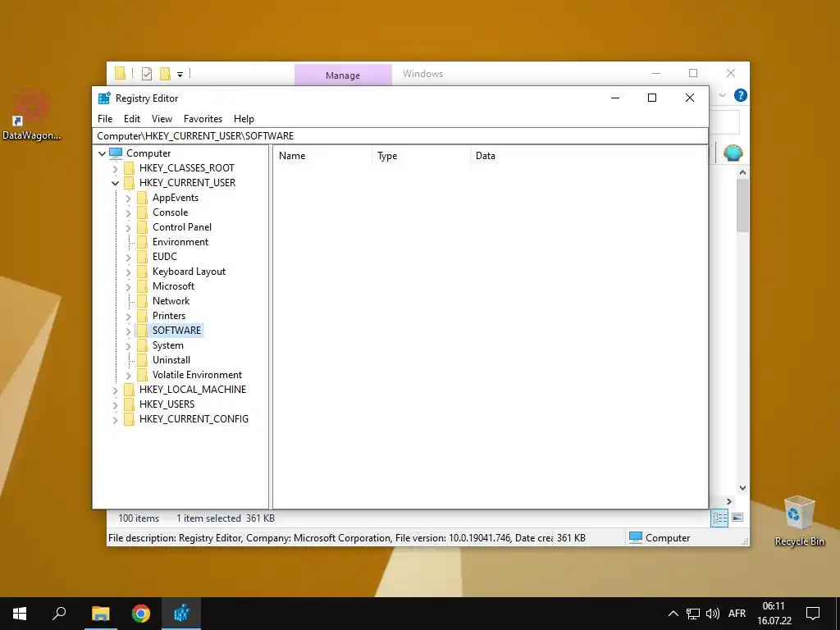
Task: Expand the HKEY_CLASSES_ROOT hive
Action: 115,169
